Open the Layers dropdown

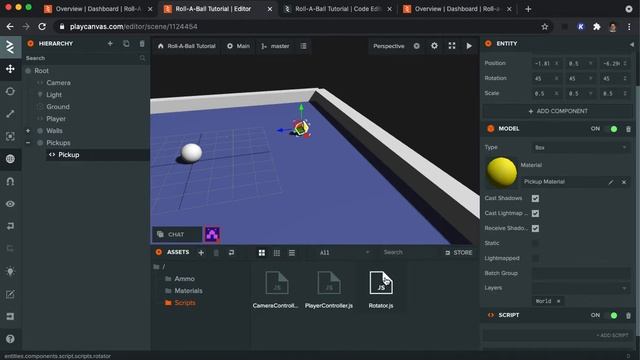[x=580, y=288]
